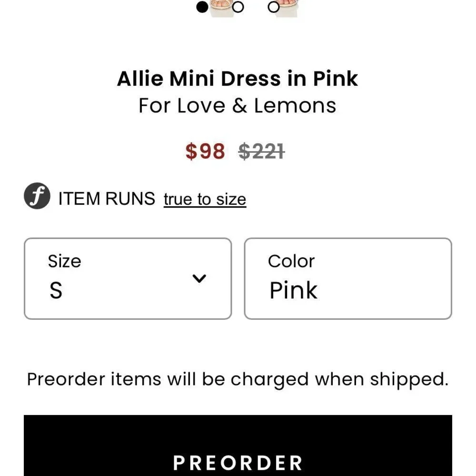Select the first filled carousel dot
The image size is (476, 476).
tap(201, 7)
